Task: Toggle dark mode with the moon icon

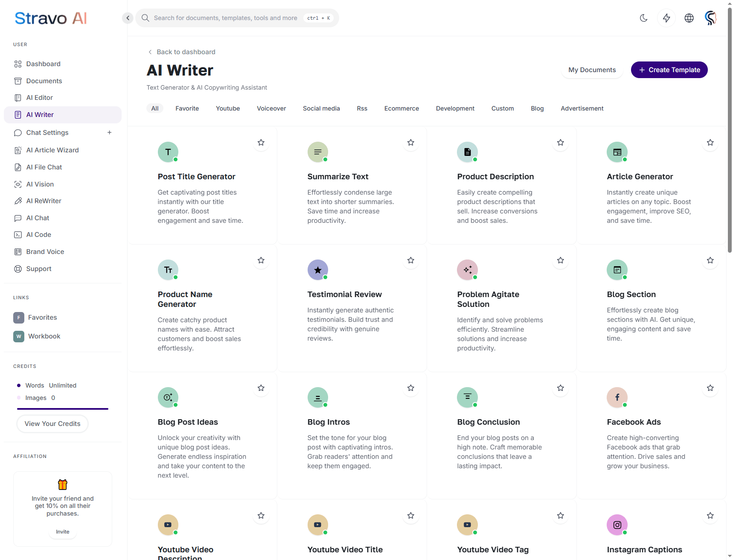Action: coord(643,18)
